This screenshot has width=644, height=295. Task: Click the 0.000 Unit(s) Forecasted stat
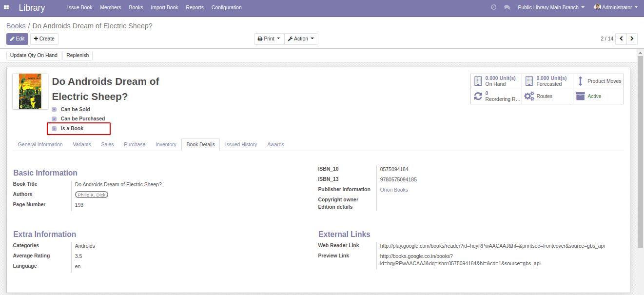[547, 81]
